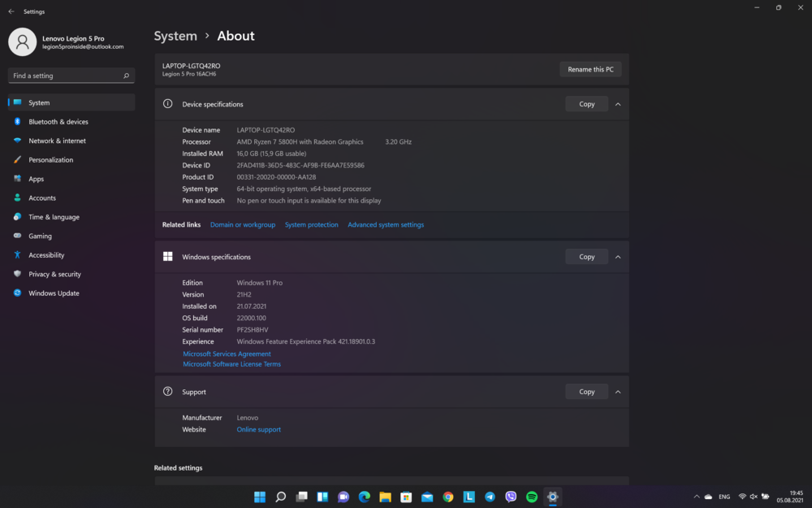Screen dimensions: 812x508
Task: Go back using the Settings back arrow
Action: point(11,11)
